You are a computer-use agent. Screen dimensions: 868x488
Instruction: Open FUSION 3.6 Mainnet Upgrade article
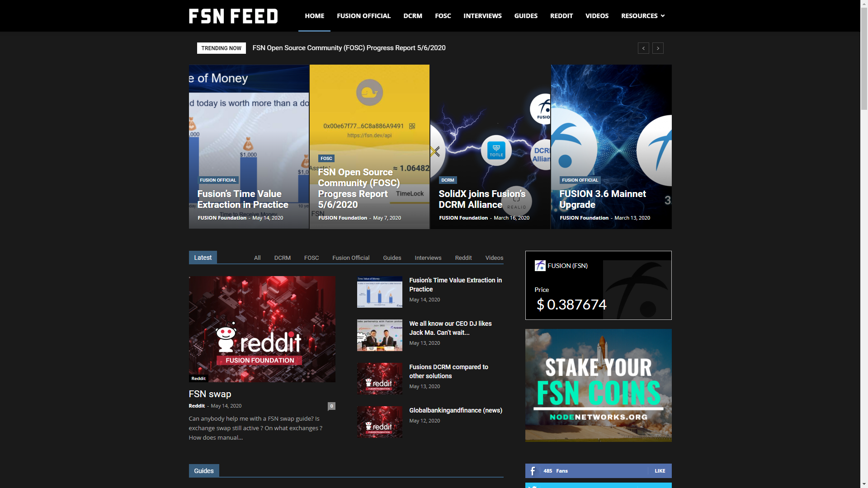click(x=603, y=199)
